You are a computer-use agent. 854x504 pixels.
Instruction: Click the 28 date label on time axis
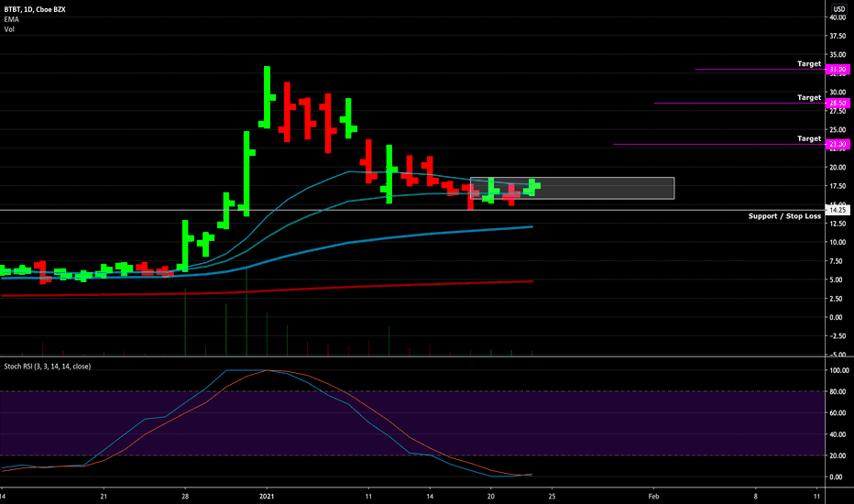[x=185, y=497]
